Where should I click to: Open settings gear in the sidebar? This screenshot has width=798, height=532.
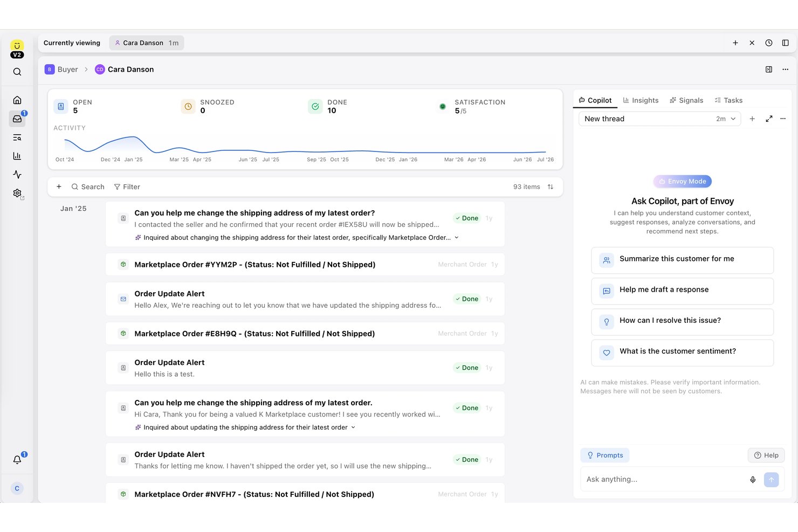[x=17, y=193]
